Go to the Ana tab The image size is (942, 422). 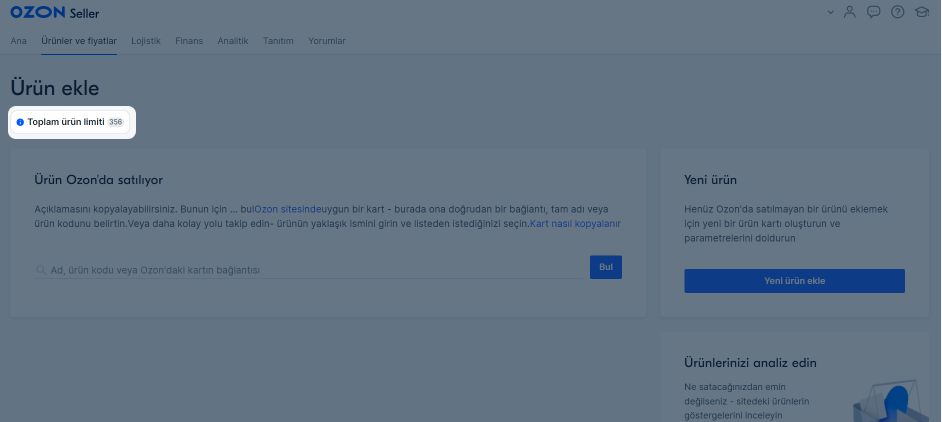click(x=19, y=41)
